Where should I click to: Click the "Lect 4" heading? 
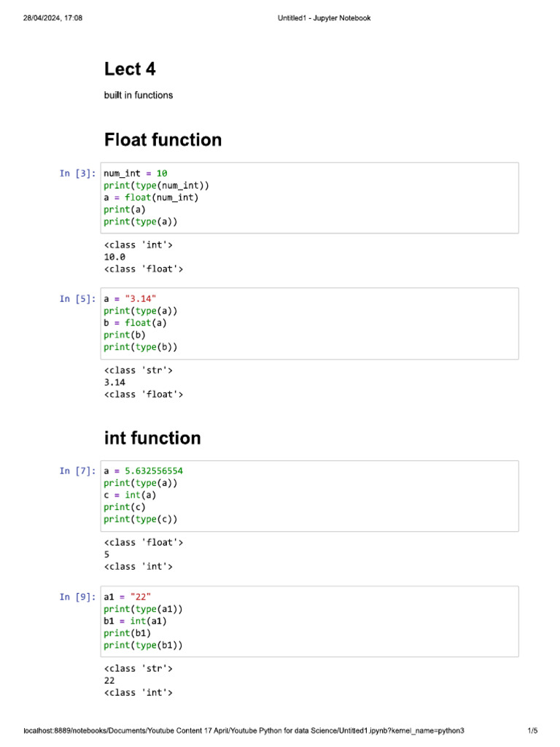(130, 69)
